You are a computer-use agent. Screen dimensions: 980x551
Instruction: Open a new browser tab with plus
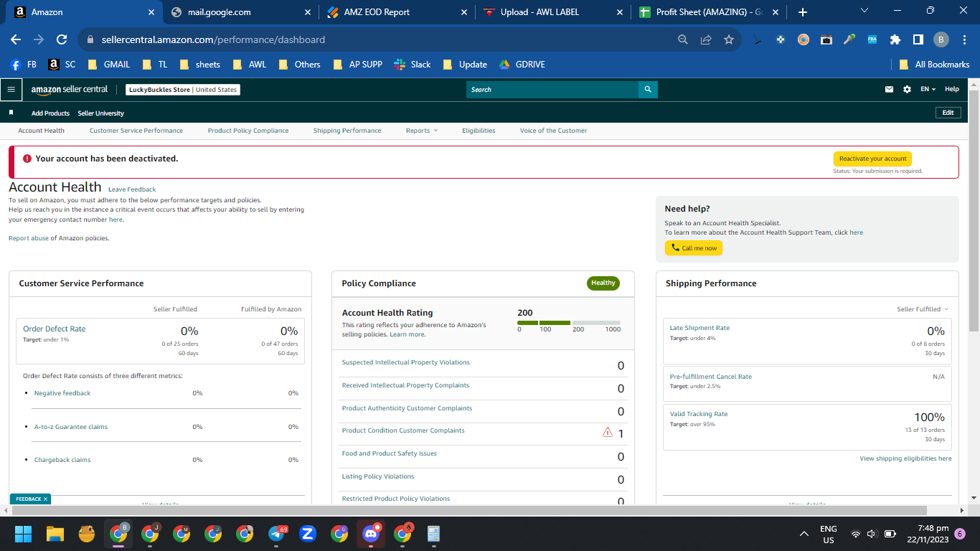[802, 12]
